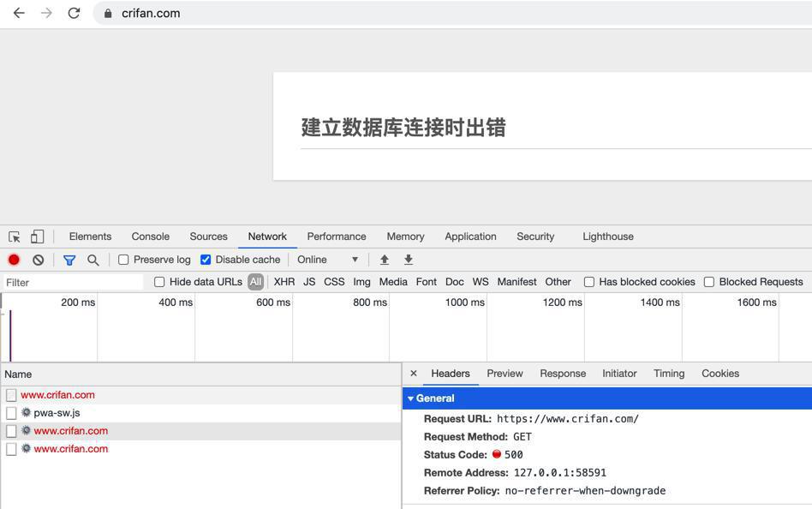Open the Response details tab

tap(563, 374)
